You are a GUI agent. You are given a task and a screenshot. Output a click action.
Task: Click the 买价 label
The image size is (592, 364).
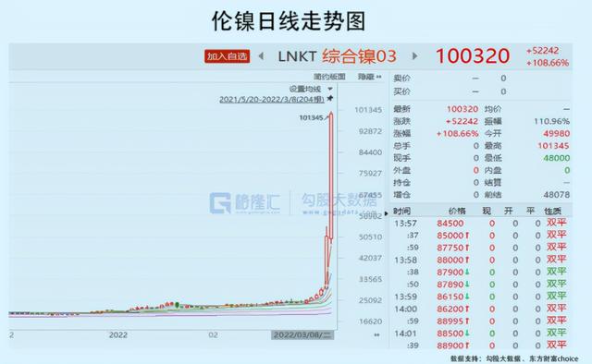tap(401, 91)
